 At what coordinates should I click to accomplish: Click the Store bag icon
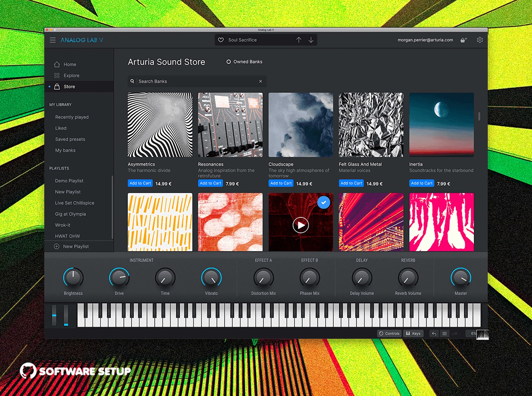pos(57,86)
